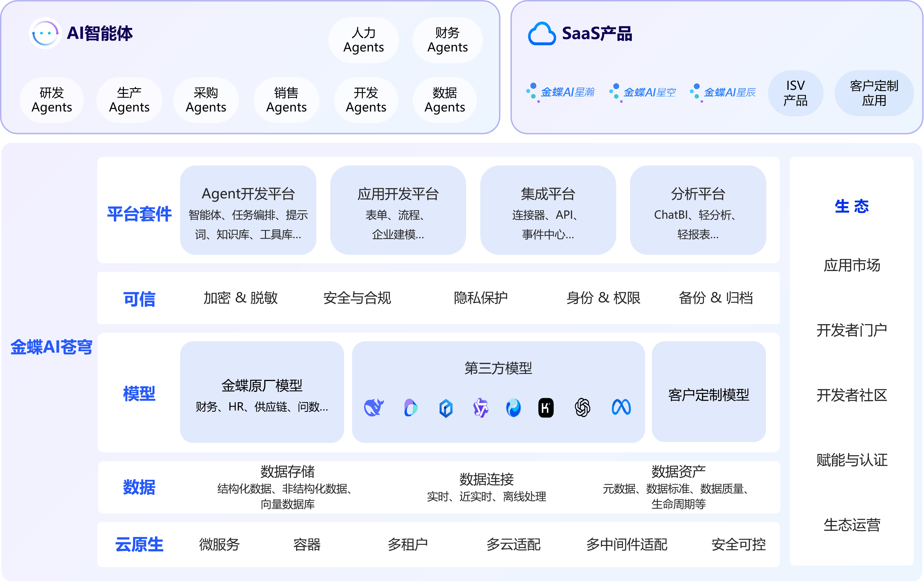
Task: Open 生态运营 in the 生态 column
Action: click(852, 525)
